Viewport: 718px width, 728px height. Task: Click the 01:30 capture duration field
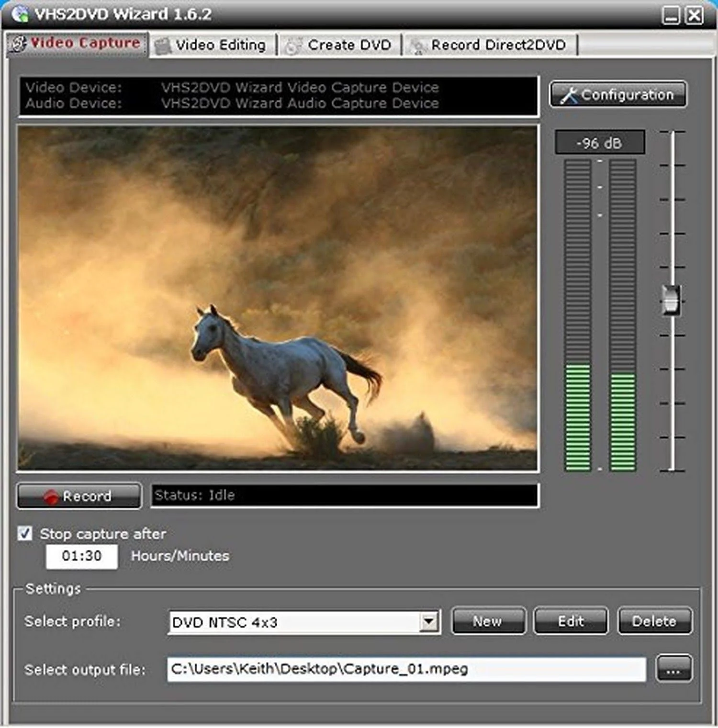click(x=81, y=556)
